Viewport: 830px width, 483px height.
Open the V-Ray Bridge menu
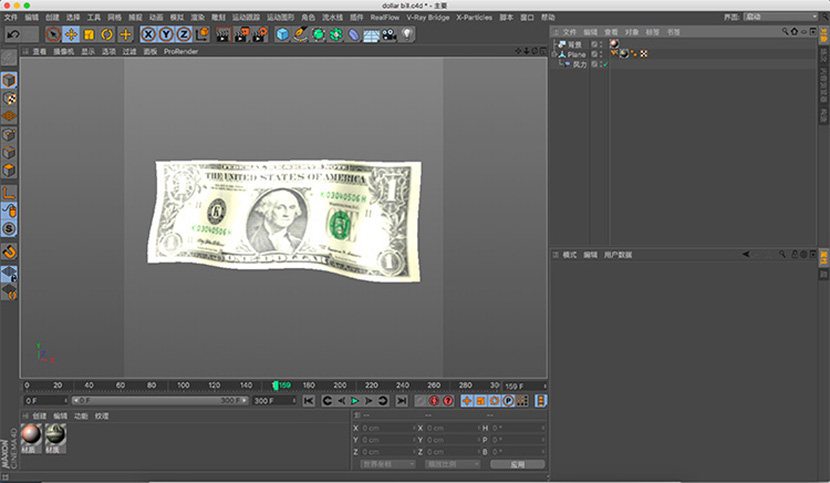428,17
